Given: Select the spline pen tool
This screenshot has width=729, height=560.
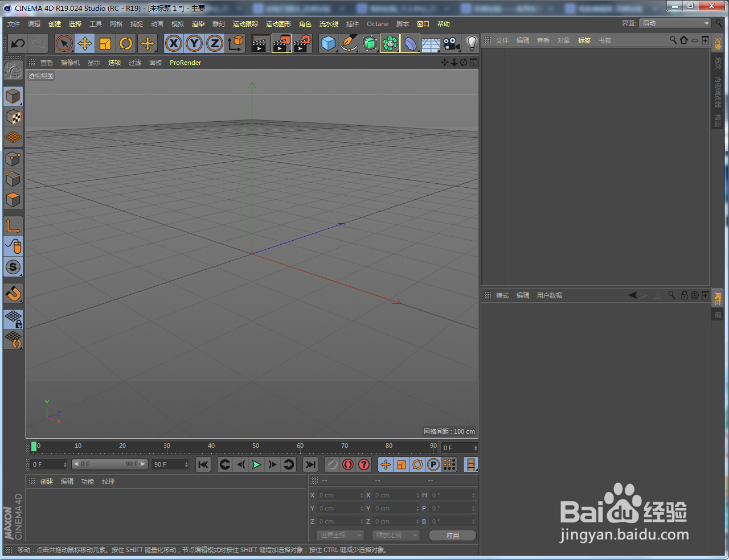Looking at the screenshot, I should (349, 44).
